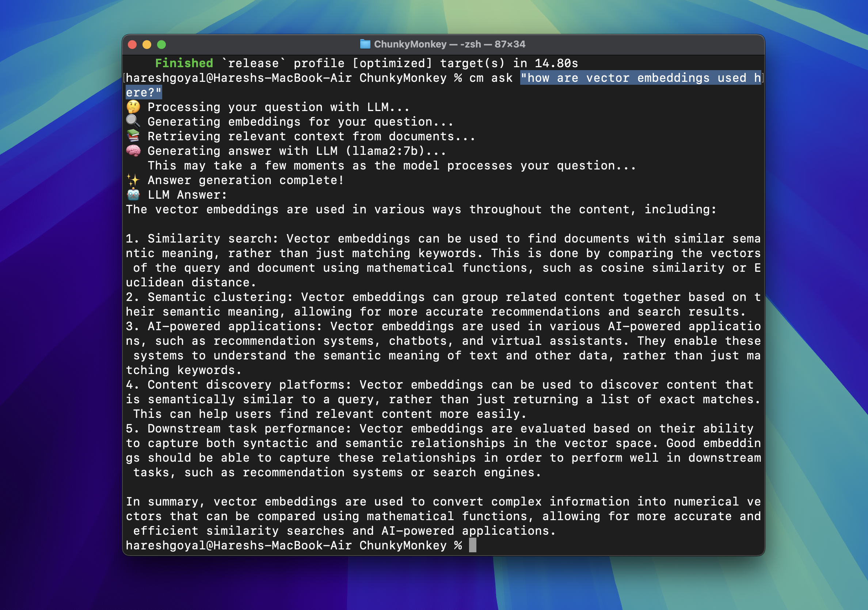Click the magnifying glass emoji icon

click(x=133, y=121)
